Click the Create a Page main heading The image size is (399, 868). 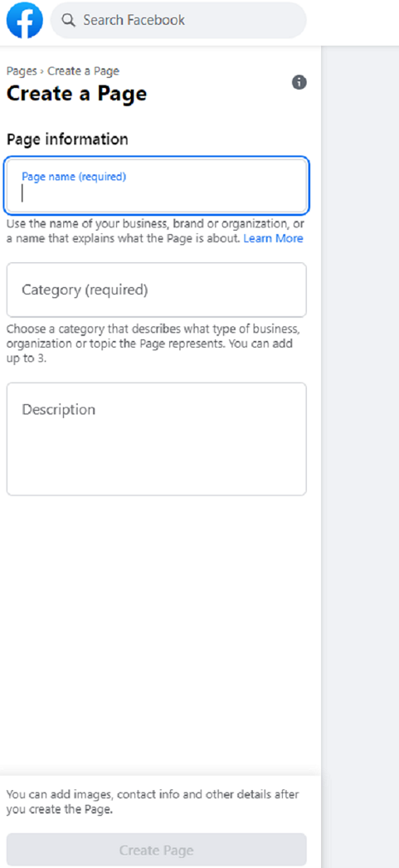tap(76, 94)
